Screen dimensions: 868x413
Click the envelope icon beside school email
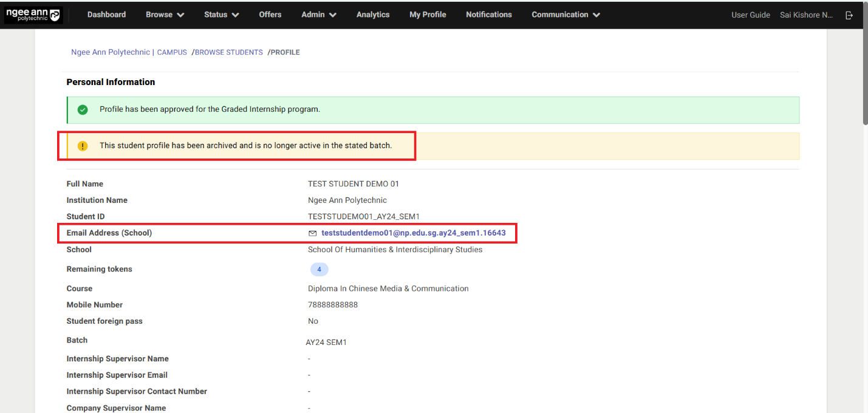[x=313, y=233]
